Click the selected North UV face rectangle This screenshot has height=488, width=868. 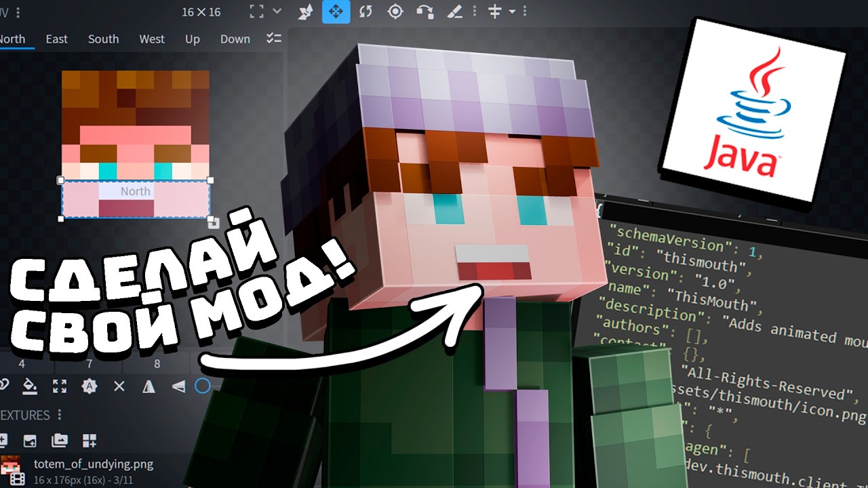(136, 199)
